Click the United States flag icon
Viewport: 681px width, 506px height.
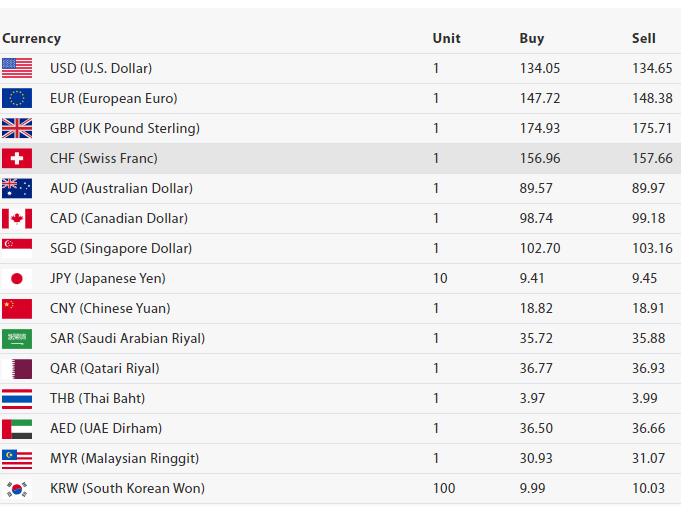17,68
